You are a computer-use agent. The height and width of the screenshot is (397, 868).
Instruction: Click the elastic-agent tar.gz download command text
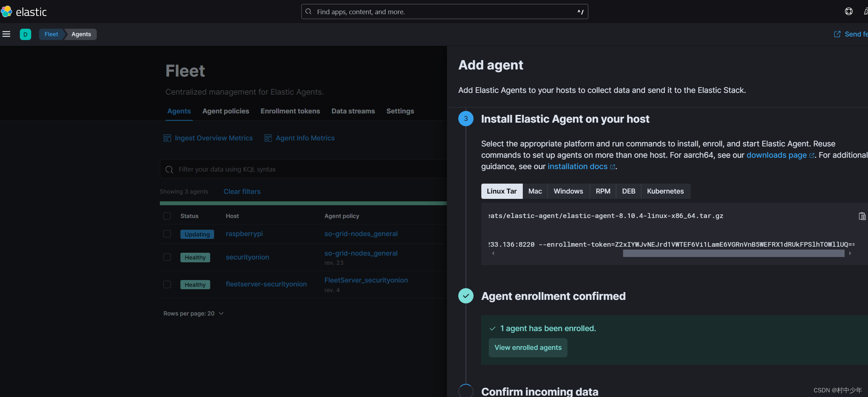(606, 216)
